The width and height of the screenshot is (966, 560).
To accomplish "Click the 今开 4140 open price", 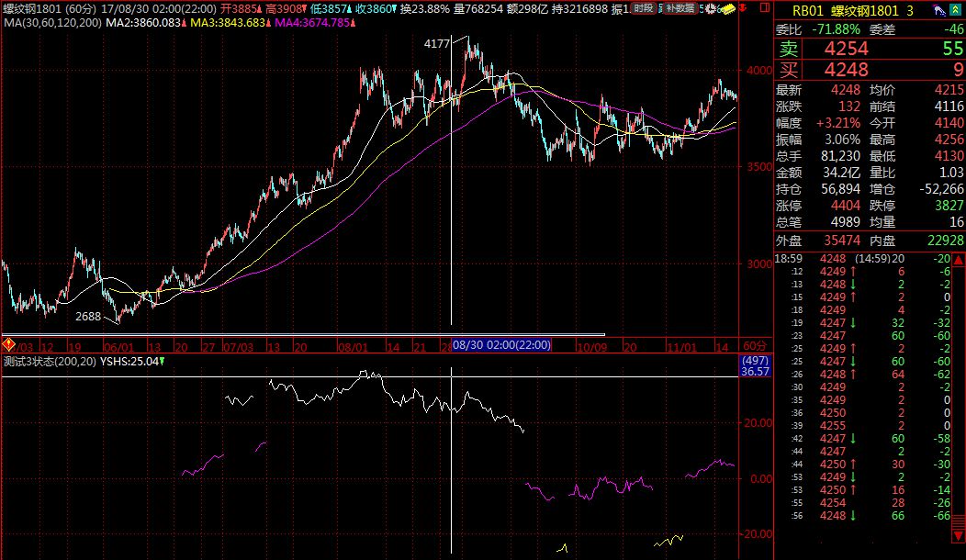I will pyautogui.click(x=949, y=123).
